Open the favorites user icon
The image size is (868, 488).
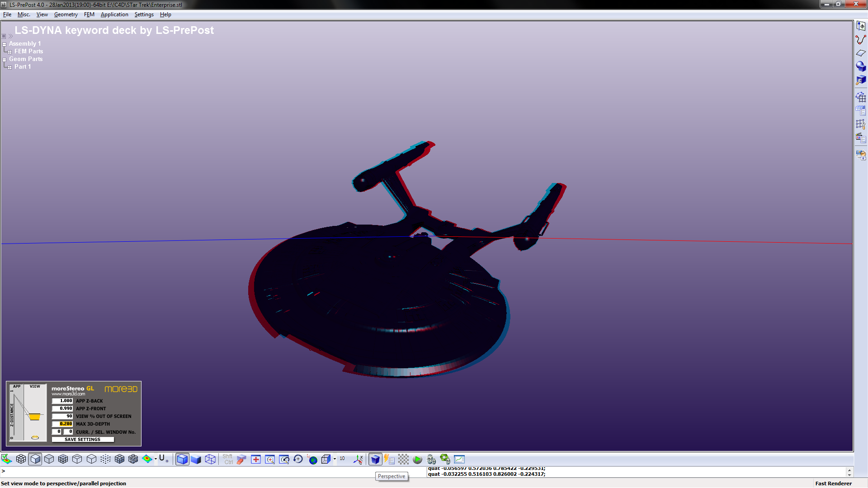861,155
